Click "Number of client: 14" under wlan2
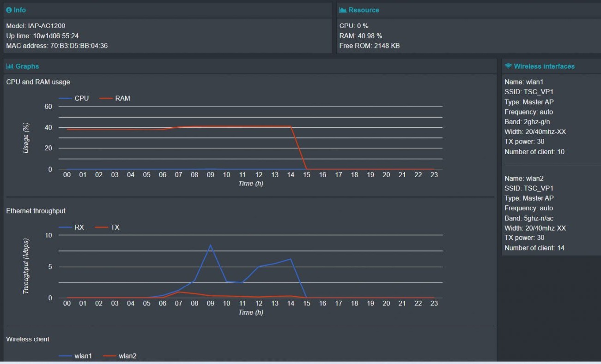 [534, 248]
